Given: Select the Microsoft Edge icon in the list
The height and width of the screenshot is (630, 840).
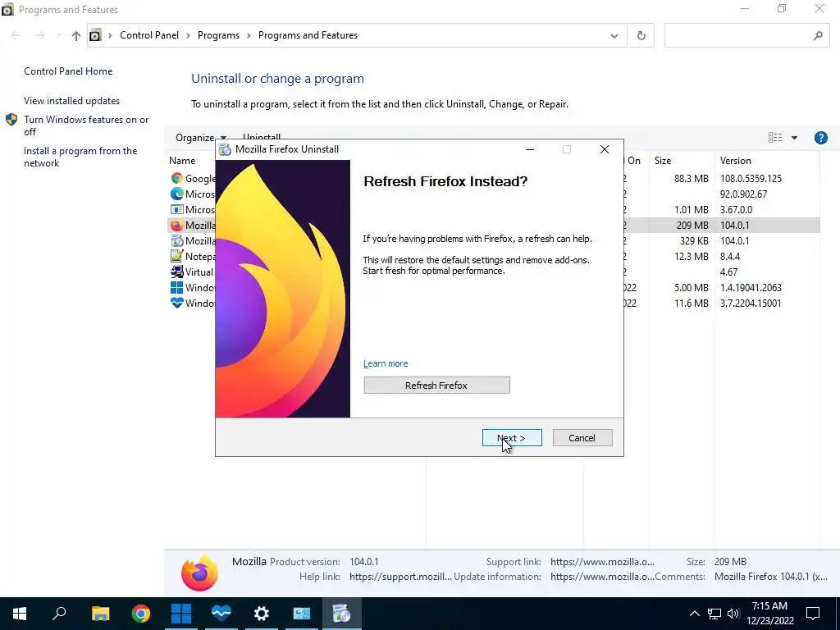Looking at the screenshot, I should [x=176, y=194].
